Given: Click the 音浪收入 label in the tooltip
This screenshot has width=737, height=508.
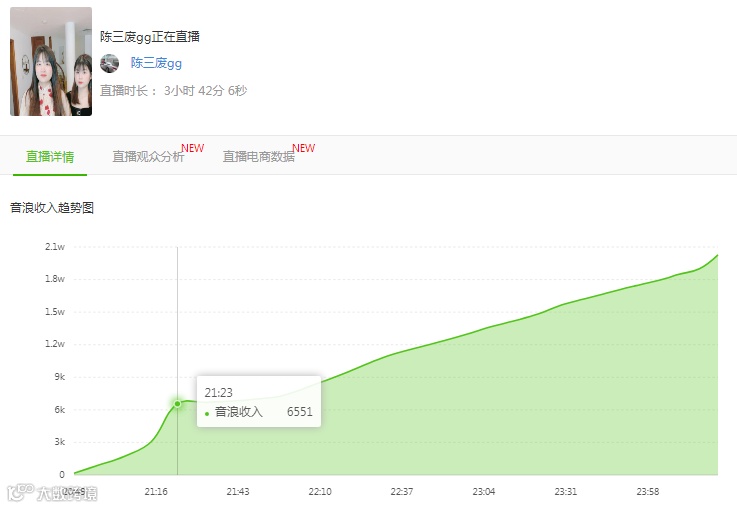Looking at the screenshot, I should [x=239, y=412].
